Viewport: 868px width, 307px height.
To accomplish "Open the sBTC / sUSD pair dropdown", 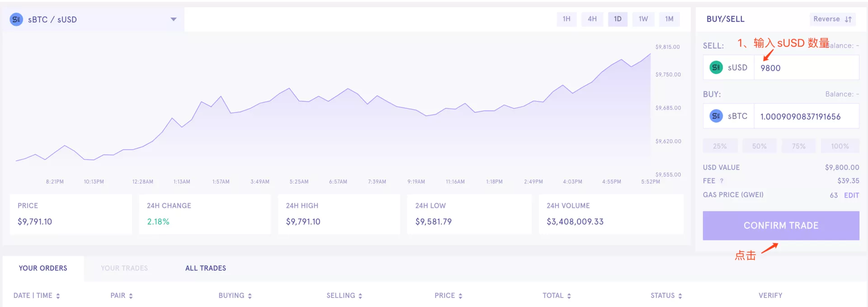I will (x=173, y=19).
